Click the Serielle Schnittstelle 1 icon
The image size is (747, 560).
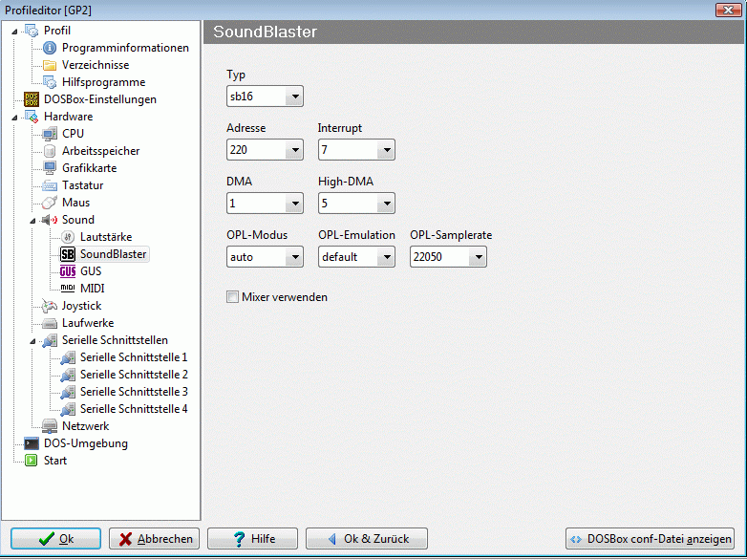[68, 357]
